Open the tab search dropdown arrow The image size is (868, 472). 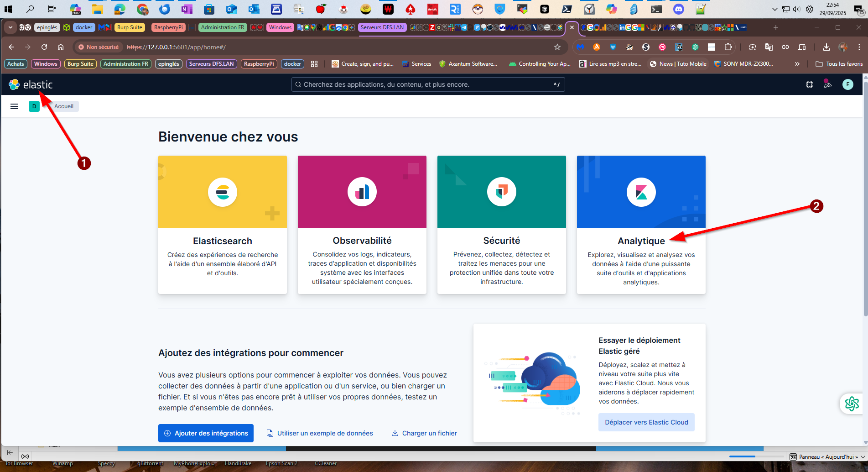(10, 27)
